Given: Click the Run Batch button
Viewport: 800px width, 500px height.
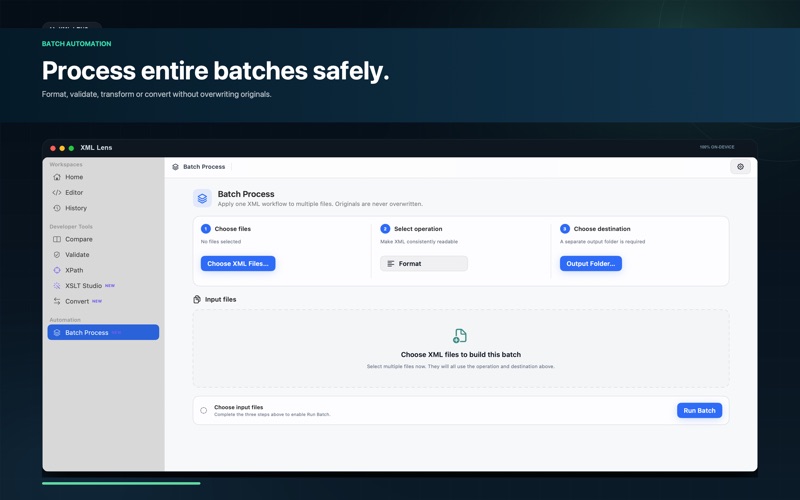Looking at the screenshot, I should pyautogui.click(x=699, y=411).
